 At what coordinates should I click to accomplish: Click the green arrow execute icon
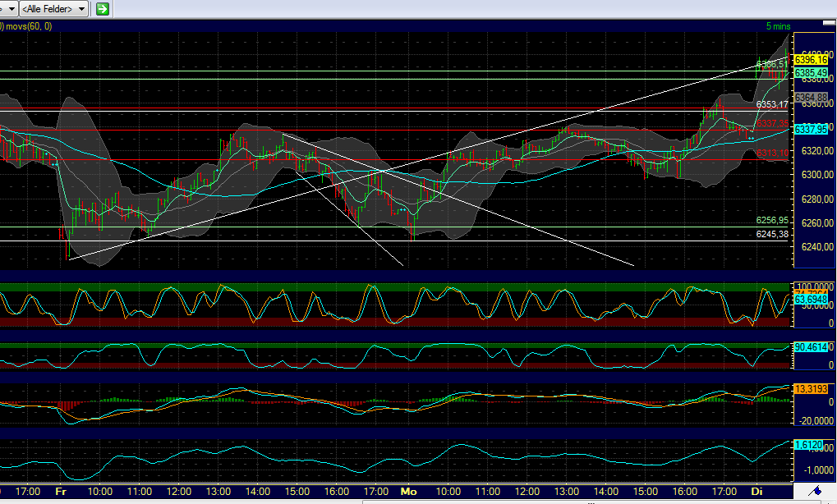pyautogui.click(x=101, y=9)
